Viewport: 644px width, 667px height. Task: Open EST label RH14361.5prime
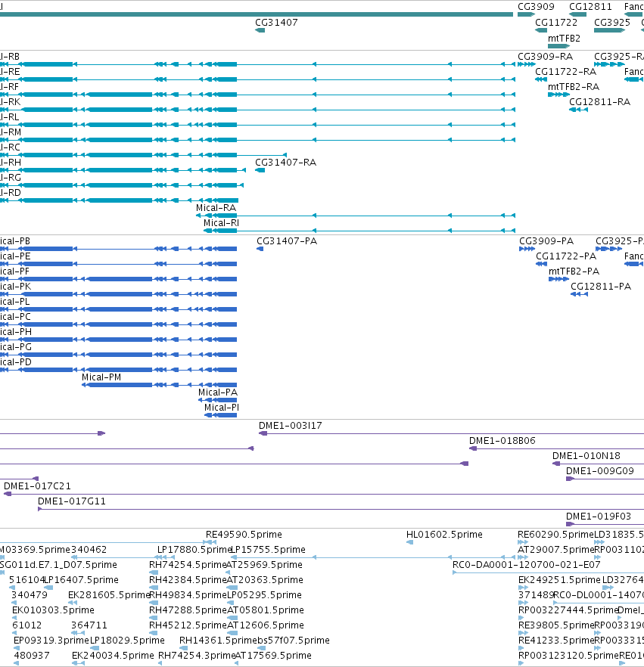[218, 641]
